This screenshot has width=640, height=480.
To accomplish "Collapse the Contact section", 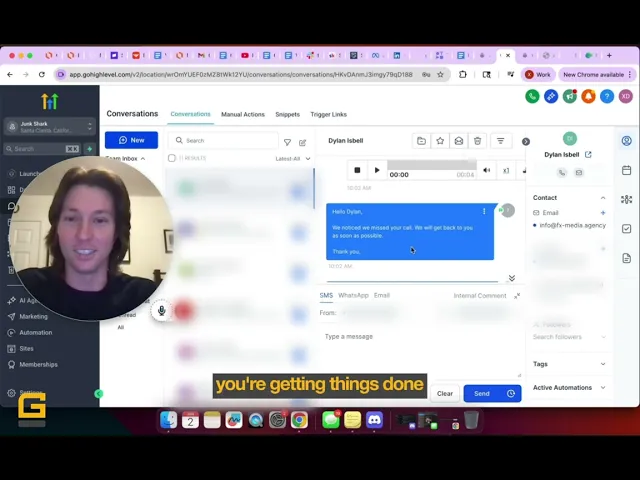I will click(603, 198).
